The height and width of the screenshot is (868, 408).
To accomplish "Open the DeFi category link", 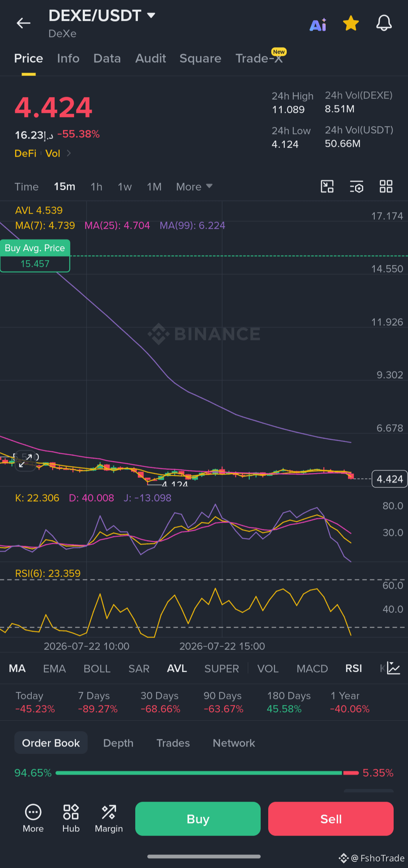I will pyautogui.click(x=25, y=153).
